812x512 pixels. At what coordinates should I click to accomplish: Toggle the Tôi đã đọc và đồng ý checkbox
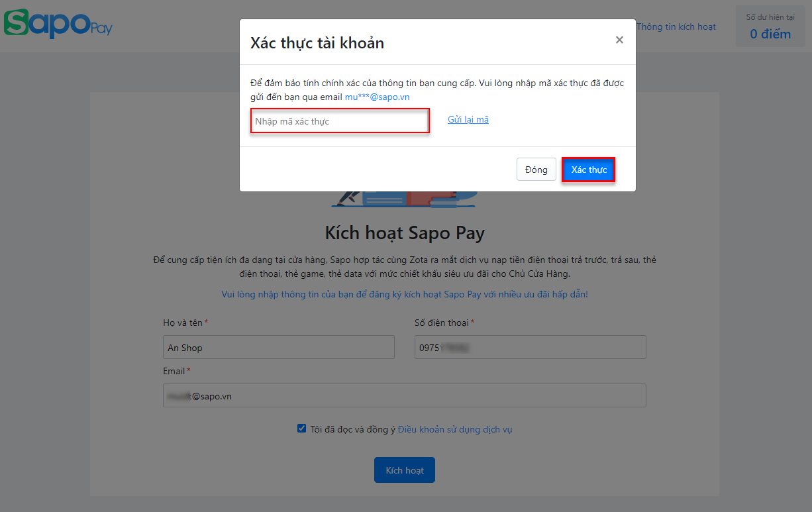[302, 429]
